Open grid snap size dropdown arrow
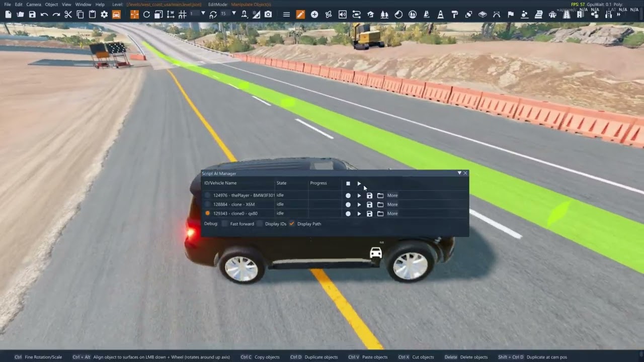Screen dimensions: 644x362 point(203,13)
